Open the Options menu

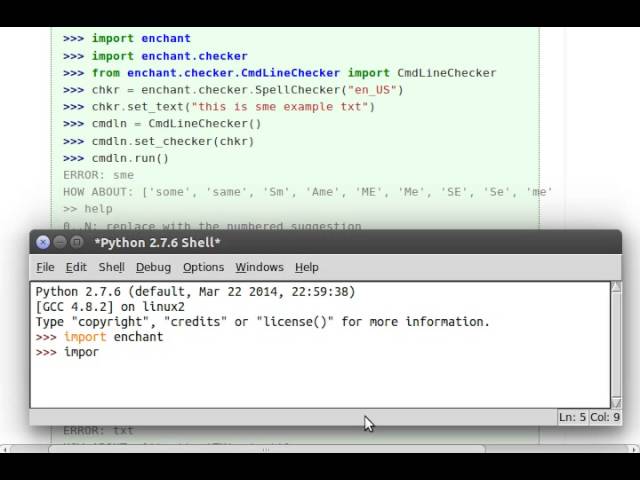coord(203,267)
